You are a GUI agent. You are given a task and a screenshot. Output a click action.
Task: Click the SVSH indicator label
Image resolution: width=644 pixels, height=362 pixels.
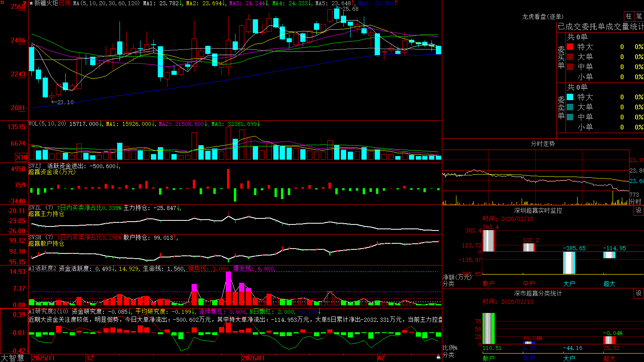click(x=35, y=238)
